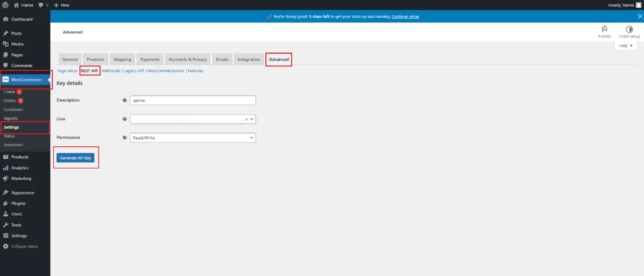Click the WooCommerce Woo logo icon
Image resolution: width=644 pixels, height=276 pixels.
6,80
